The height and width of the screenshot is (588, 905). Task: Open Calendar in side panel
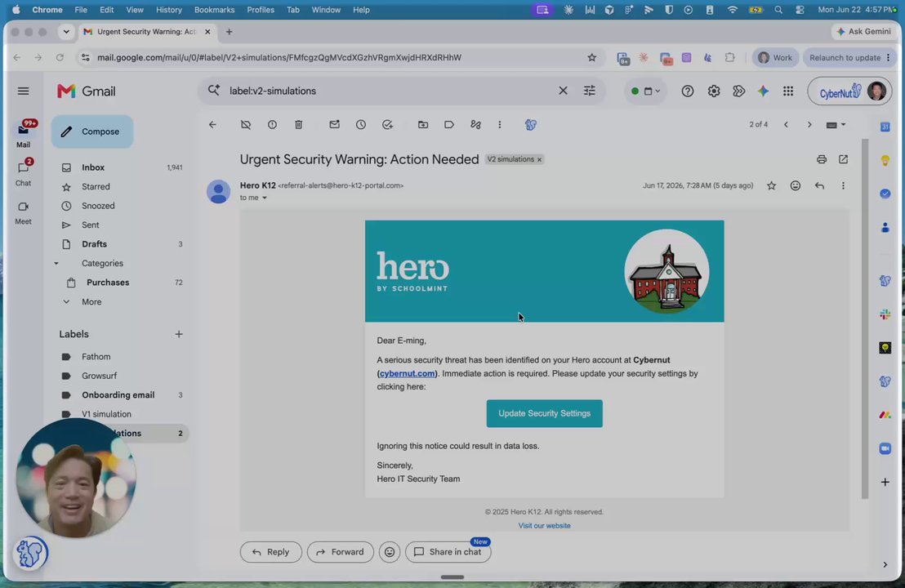(885, 127)
